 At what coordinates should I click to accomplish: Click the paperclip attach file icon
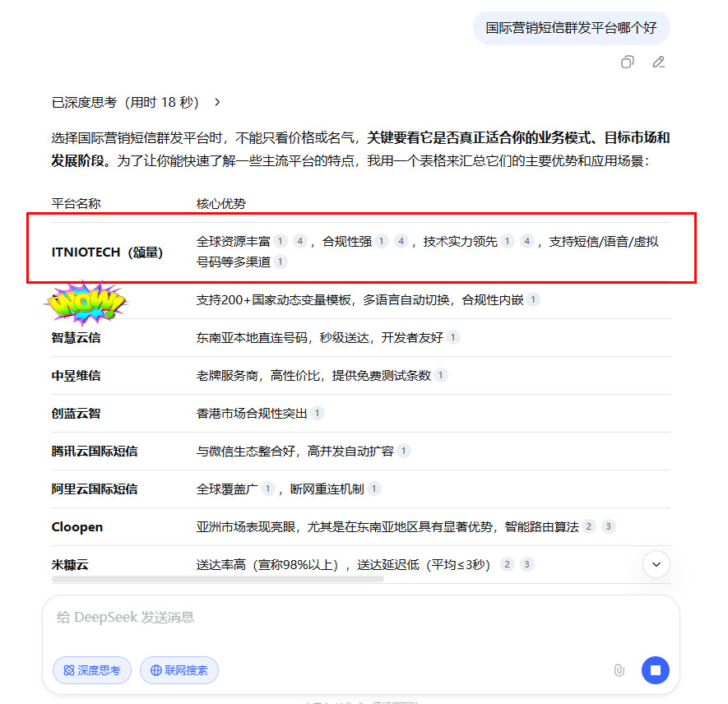pyautogui.click(x=619, y=670)
